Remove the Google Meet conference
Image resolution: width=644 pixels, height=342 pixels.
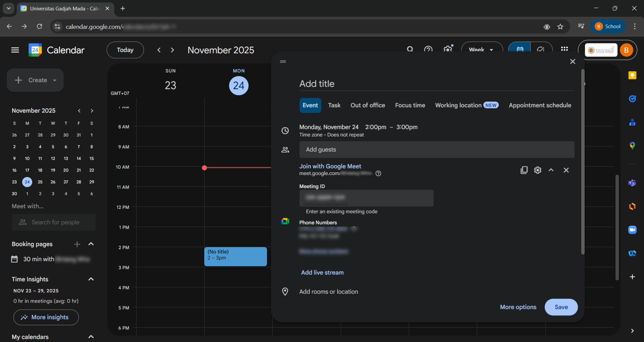[566, 170]
